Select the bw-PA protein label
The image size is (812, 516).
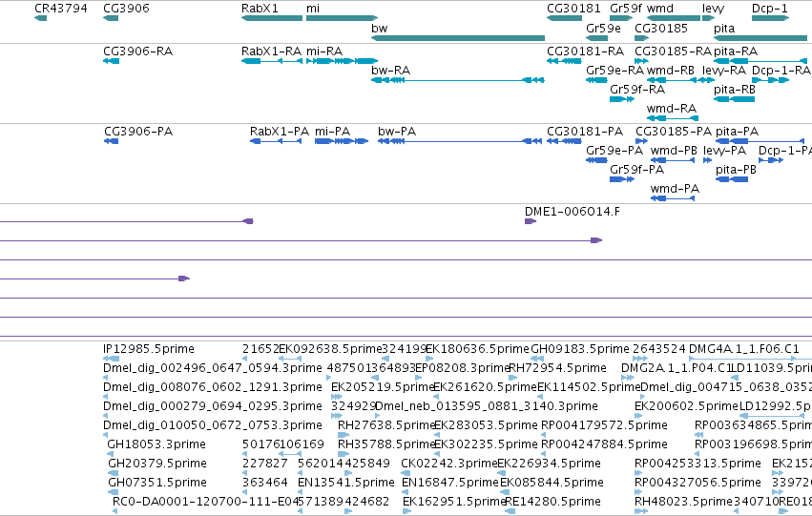[x=397, y=132]
